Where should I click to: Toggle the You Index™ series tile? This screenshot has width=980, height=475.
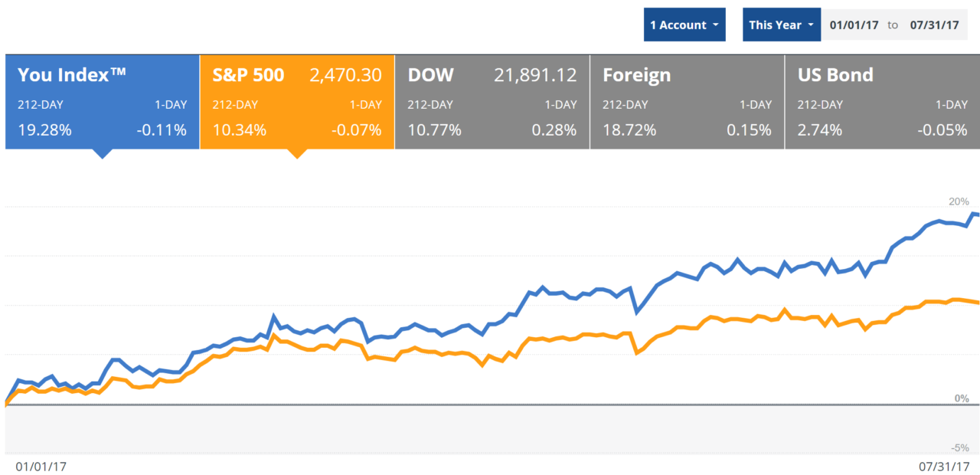102,101
